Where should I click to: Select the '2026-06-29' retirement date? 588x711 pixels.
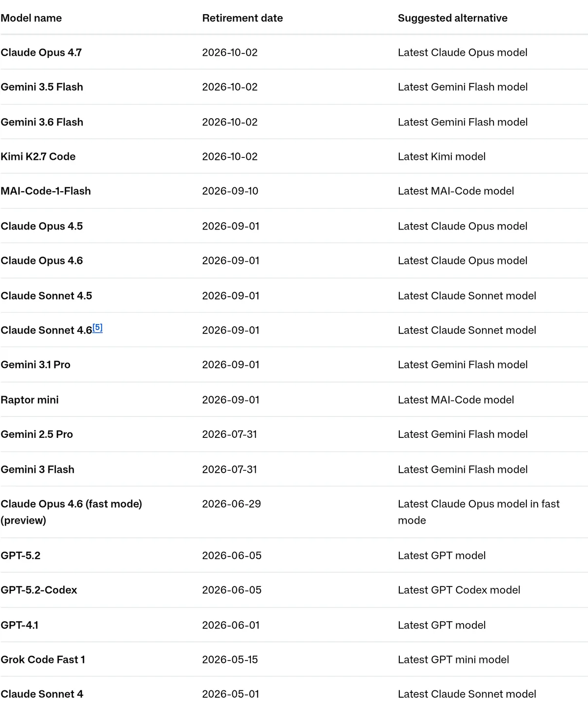pos(232,504)
